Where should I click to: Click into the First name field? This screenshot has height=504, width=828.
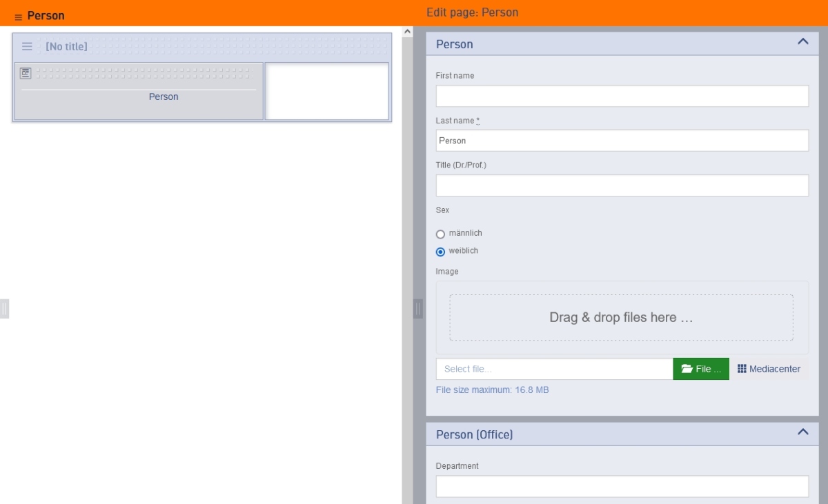click(x=622, y=96)
